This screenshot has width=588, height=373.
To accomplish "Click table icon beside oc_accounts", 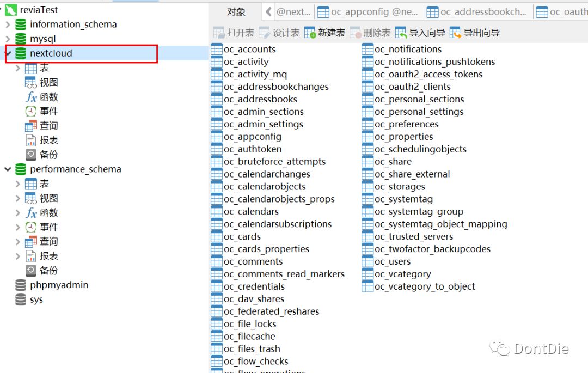I will (217, 49).
